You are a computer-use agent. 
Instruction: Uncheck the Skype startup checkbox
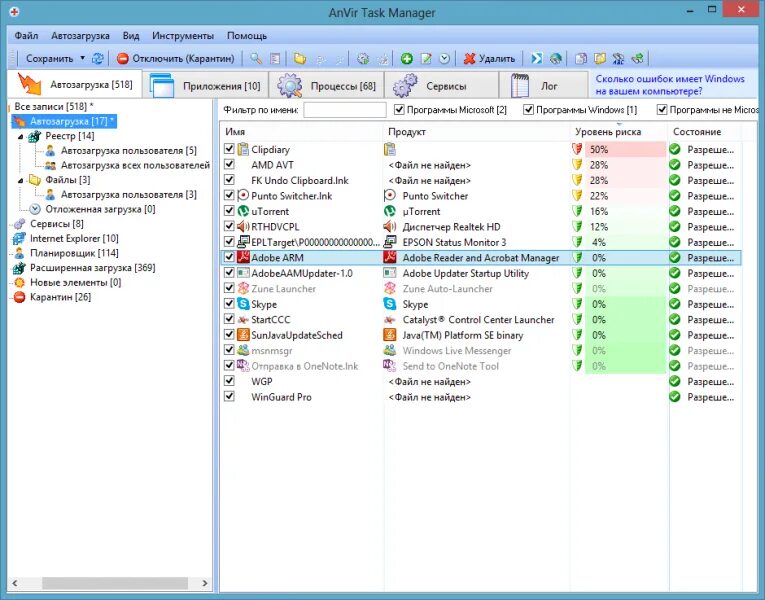(229, 303)
